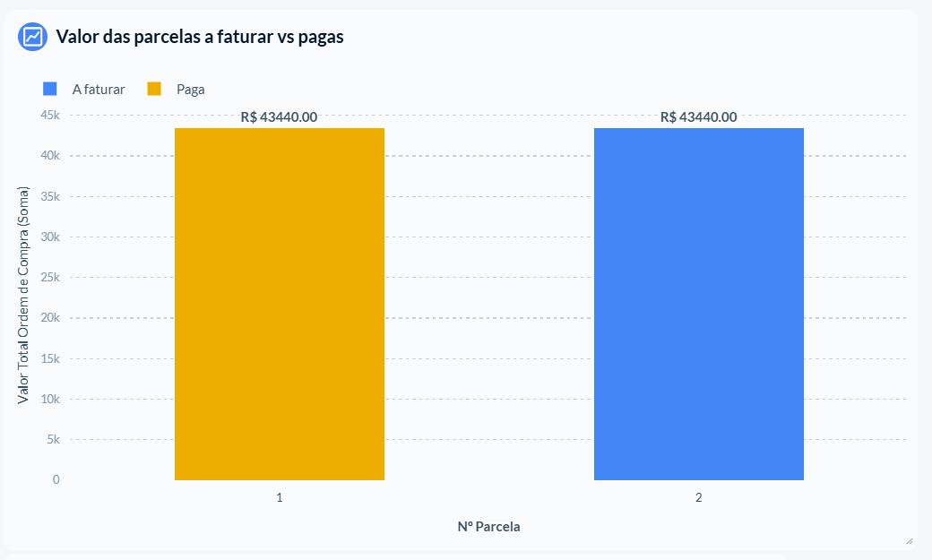Click x-axis tick label 2
The image size is (932, 560).
(x=699, y=497)
